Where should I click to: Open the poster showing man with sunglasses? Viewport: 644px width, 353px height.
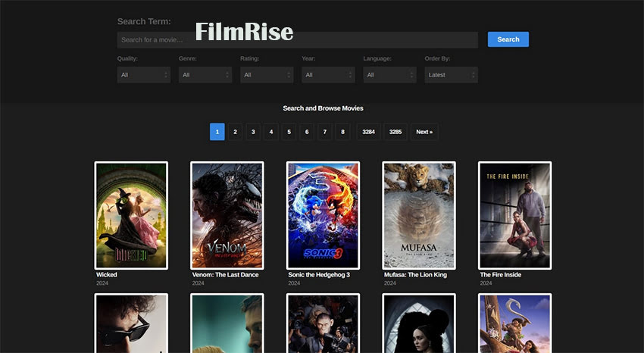coord(131,323)
